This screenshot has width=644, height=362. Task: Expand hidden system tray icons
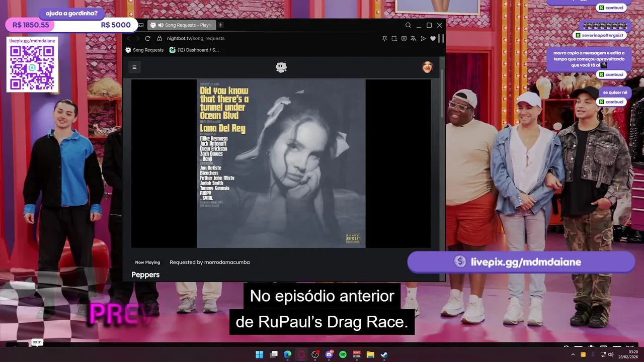[x=573, y=354]
